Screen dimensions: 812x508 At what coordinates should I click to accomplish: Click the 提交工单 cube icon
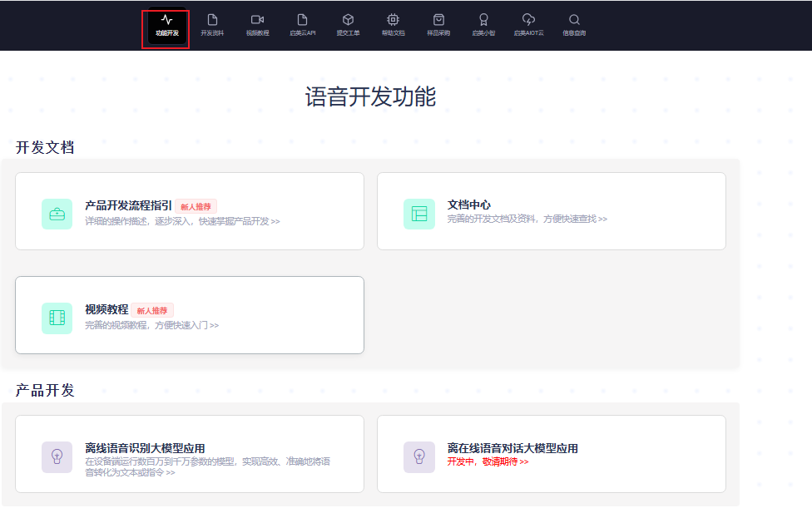point(348,18)
